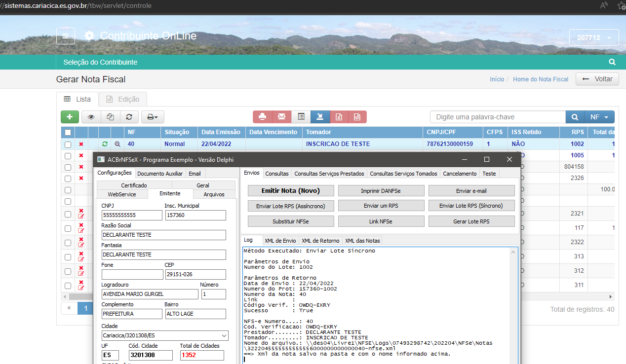Image resolution: width=626 pixels, height=364 pixels.
Task: Click the eye view icon in the toolbar
Action: point(91,117)
